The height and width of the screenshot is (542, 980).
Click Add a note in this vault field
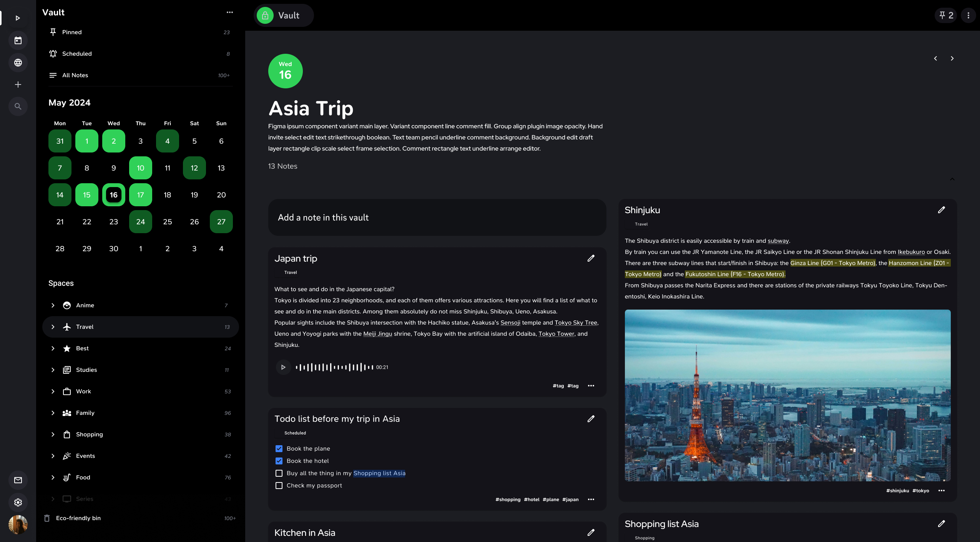pyautogui.click(x=437, y=217)
